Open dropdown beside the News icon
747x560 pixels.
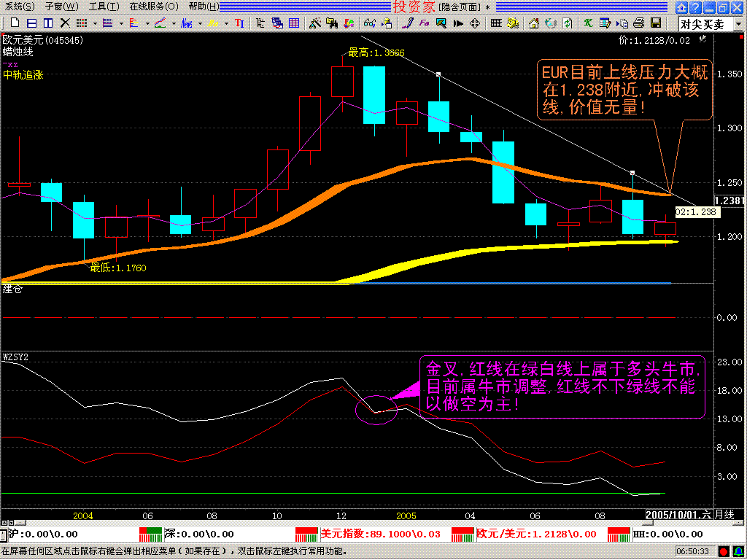[x=200, y=23]
